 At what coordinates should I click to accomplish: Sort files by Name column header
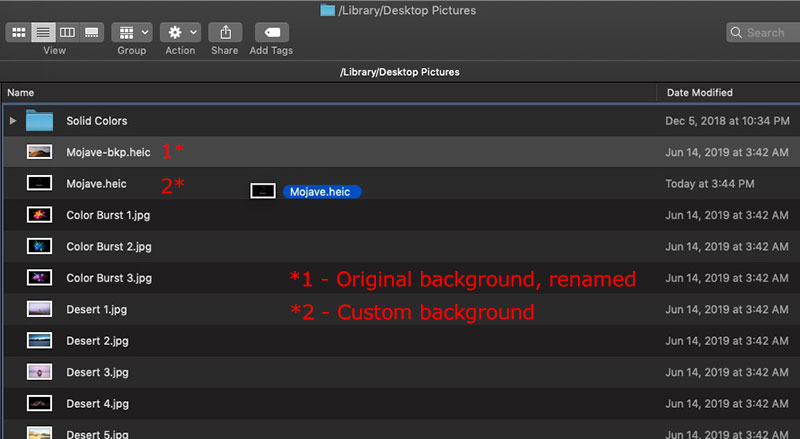[x=330, y=92]
